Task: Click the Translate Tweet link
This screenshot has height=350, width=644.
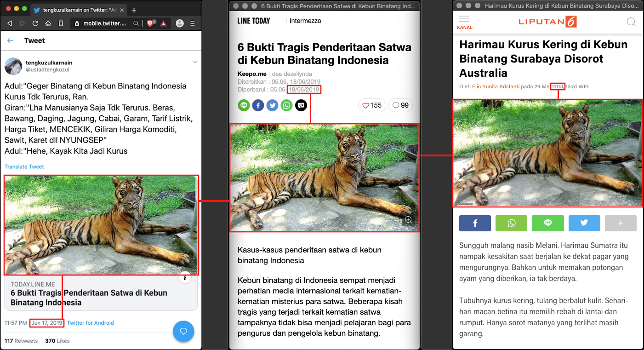Action: (24, 166)
